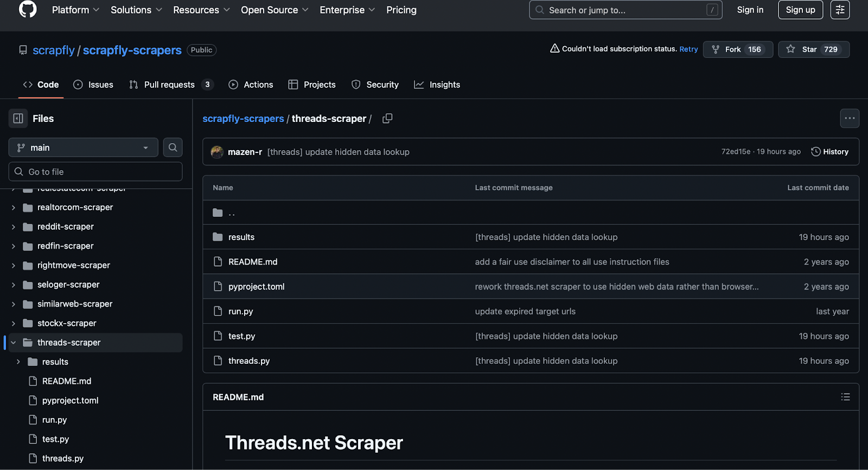Screen dimensions: 868x470
Task: Open scrapfly-scrapers repository title link
Action: [132, 50]
